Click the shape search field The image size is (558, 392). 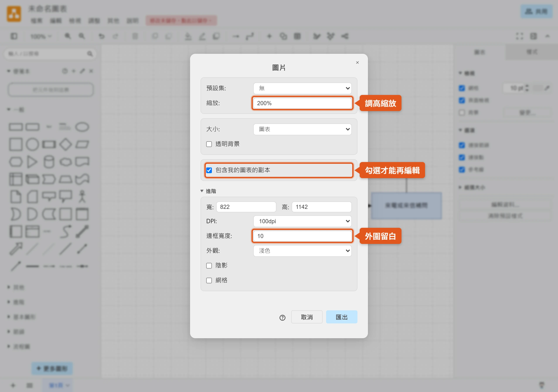(50, 54)
